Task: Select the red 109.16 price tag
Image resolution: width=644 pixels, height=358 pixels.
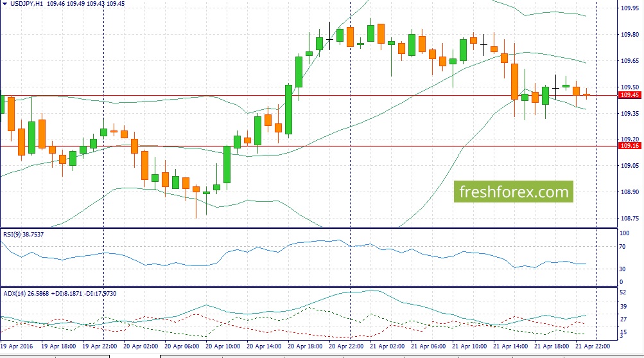Action: (630, 146)
